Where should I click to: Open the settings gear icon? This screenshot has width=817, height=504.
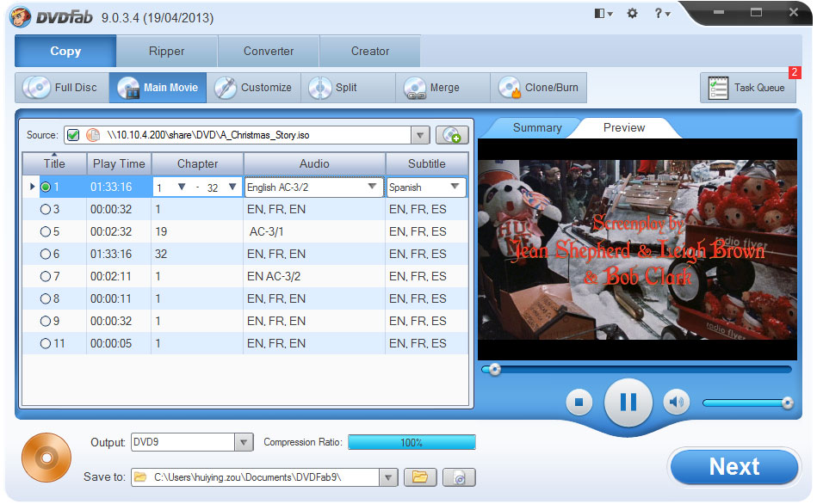[632, 14]
